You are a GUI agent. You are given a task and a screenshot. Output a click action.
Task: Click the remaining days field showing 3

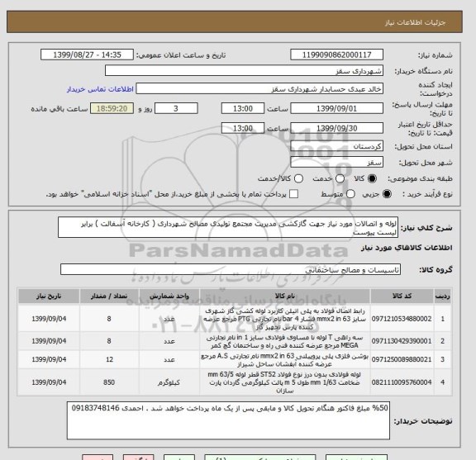[176, 108]
